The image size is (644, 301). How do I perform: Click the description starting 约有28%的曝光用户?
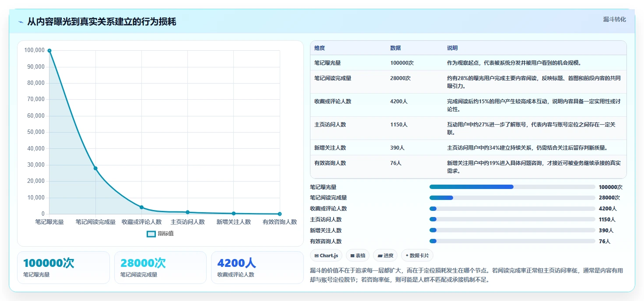tap(534, 82)
